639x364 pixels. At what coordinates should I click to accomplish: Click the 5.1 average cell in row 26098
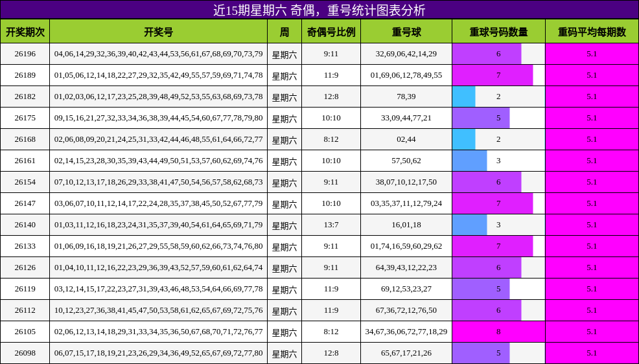click(592, 353)
